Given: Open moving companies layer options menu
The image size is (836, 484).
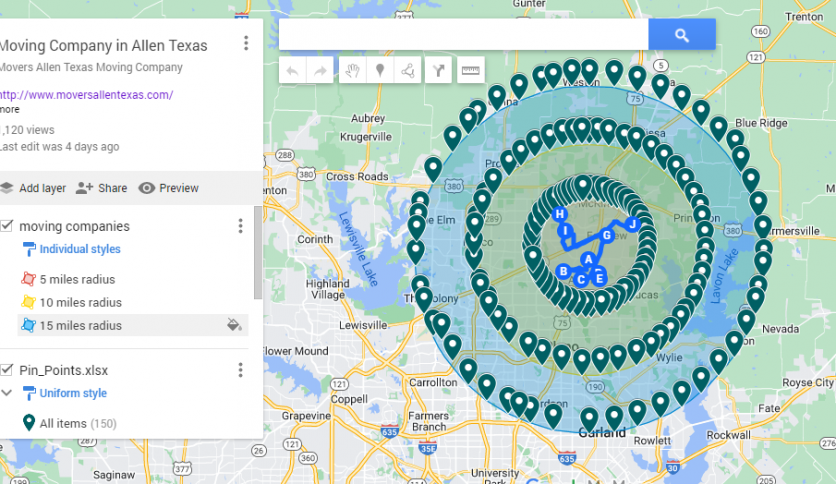Looking at the screenshot, I should point(240,226).
